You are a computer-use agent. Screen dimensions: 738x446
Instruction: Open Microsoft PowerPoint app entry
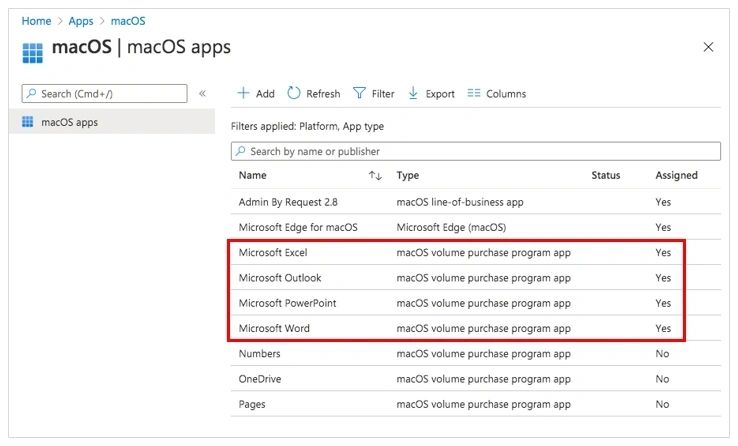[x=288, y=303]
